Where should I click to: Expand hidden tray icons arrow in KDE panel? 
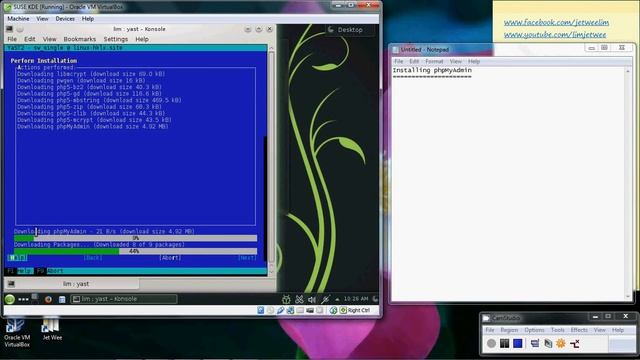pos(337,299)
